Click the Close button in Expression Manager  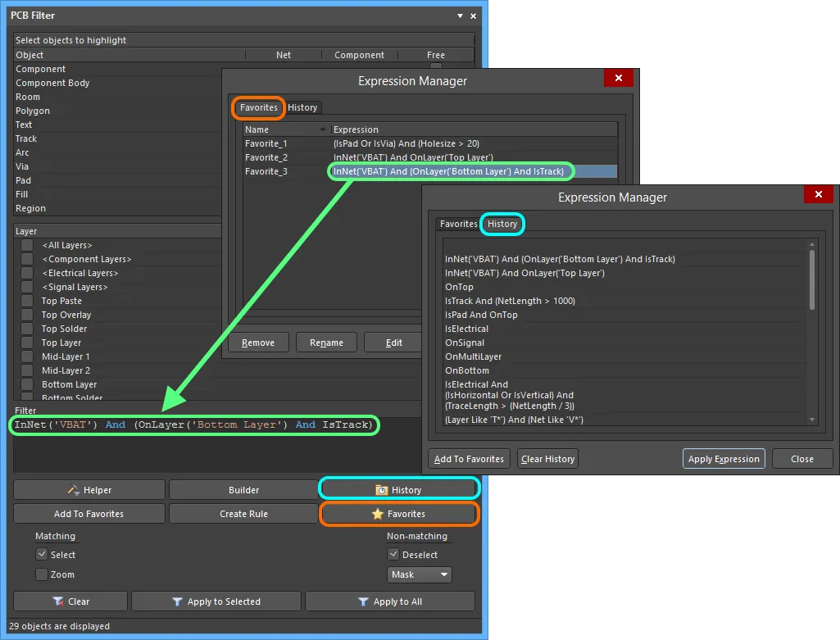click(802, 459)
